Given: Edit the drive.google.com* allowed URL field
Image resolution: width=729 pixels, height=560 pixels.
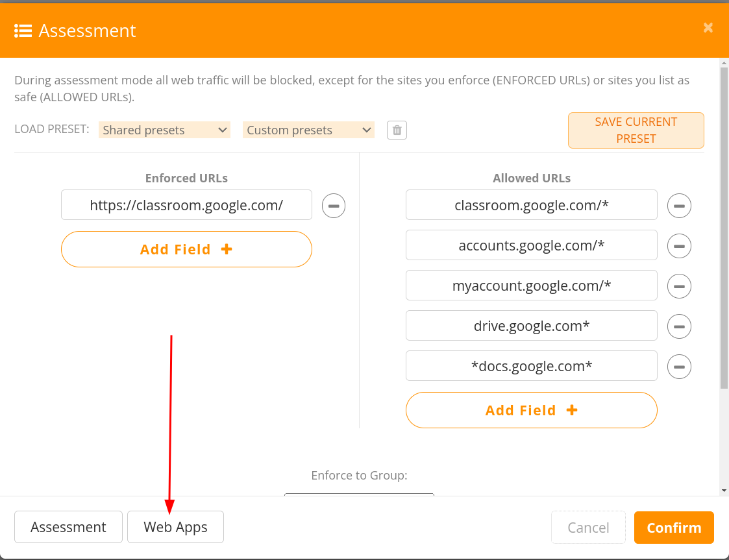Looking at the screenshot, I should point(532,325).
